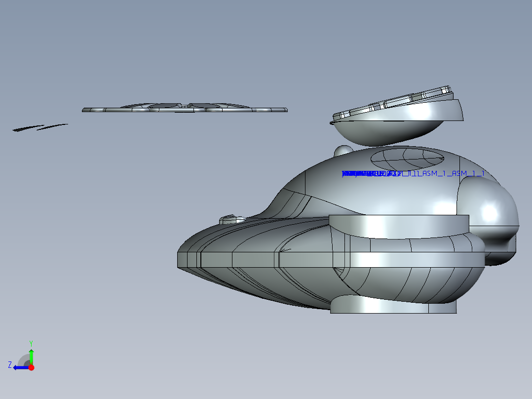Select the circular opening on top of hull
The height and width of the screenshot is (399, 532).
(407, 160)
